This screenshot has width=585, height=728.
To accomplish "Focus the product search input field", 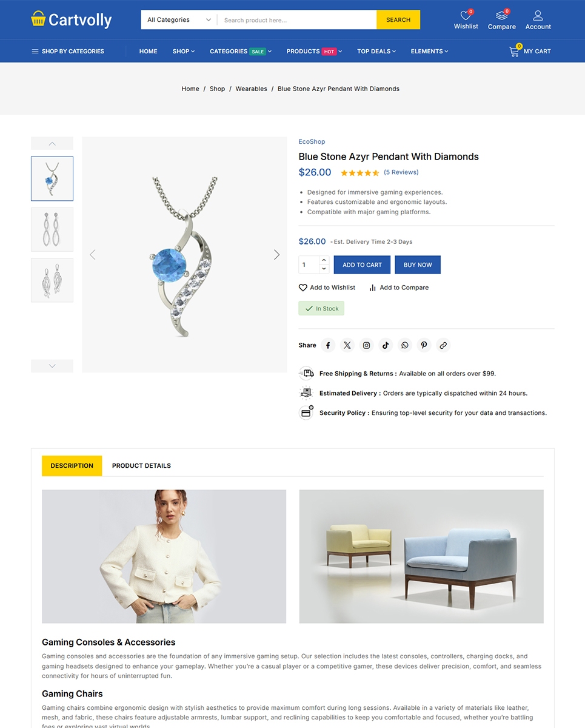I will [x=297, y=20].
